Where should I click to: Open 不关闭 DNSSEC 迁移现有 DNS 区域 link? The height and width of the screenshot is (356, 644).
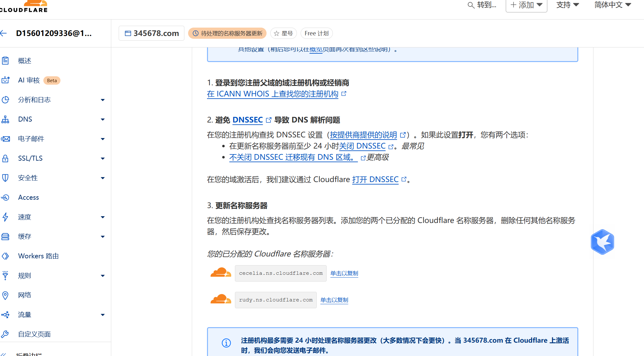[293, 157]
